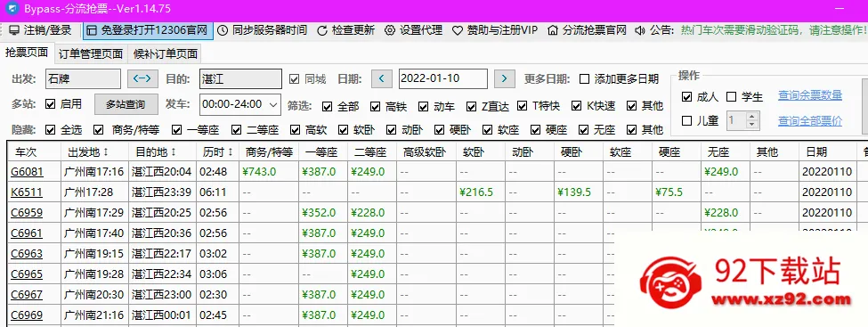Viewport: 868px width, 327px height.
Task: Open 设置代理 settings
Action: 413,30
